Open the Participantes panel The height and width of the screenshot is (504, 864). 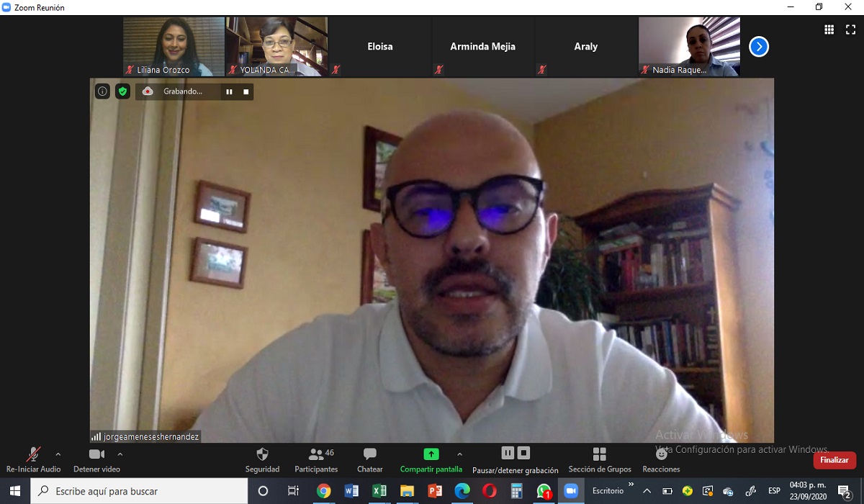pyautogui.click(x=316, y=459)
